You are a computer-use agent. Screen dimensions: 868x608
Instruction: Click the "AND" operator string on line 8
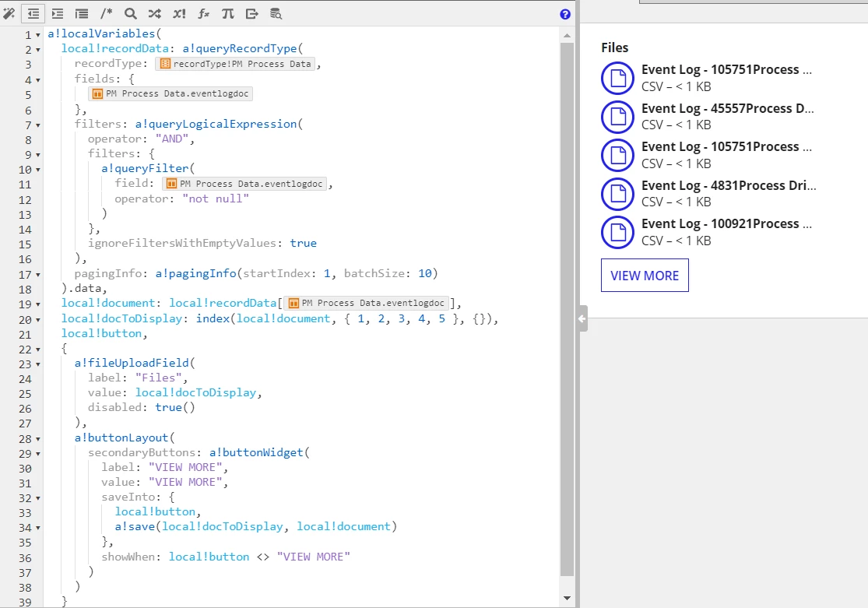[172, 139]
